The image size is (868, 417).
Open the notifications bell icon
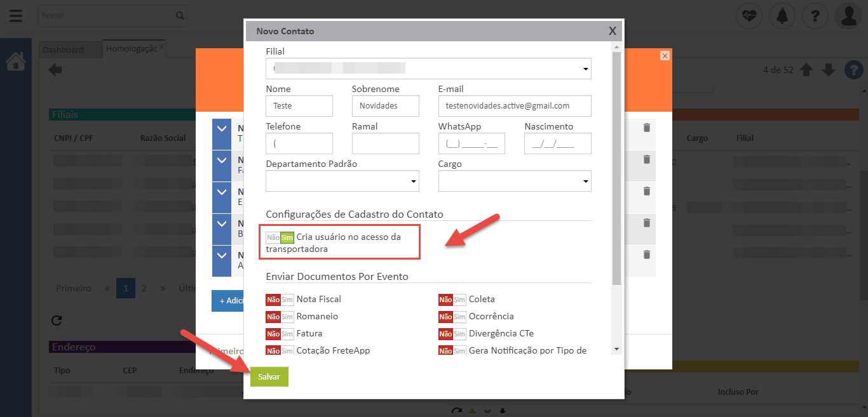pos(782,16)
